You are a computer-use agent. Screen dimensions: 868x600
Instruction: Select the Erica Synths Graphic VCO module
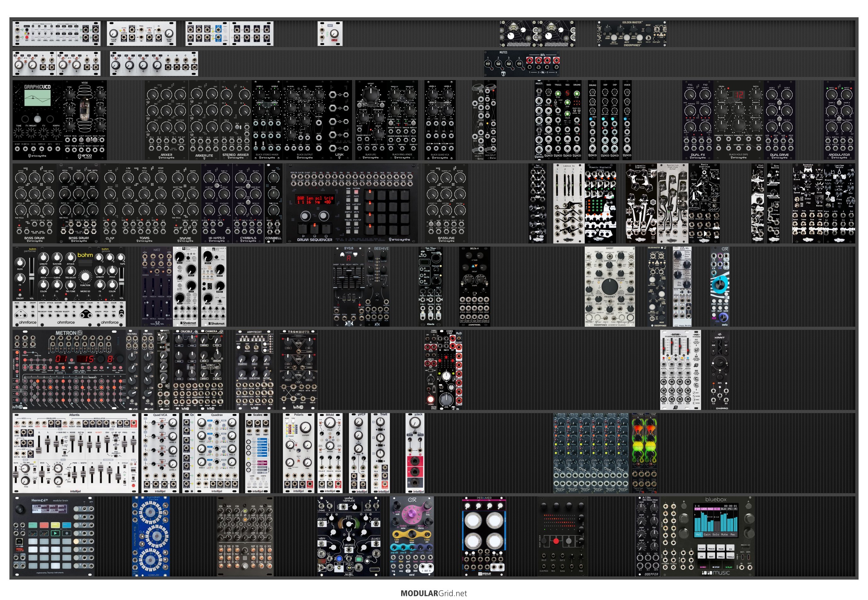tap(38, 120)
